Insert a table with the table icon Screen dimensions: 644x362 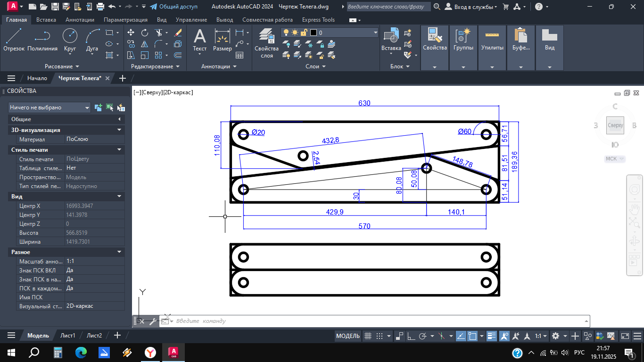click(239, 55)
